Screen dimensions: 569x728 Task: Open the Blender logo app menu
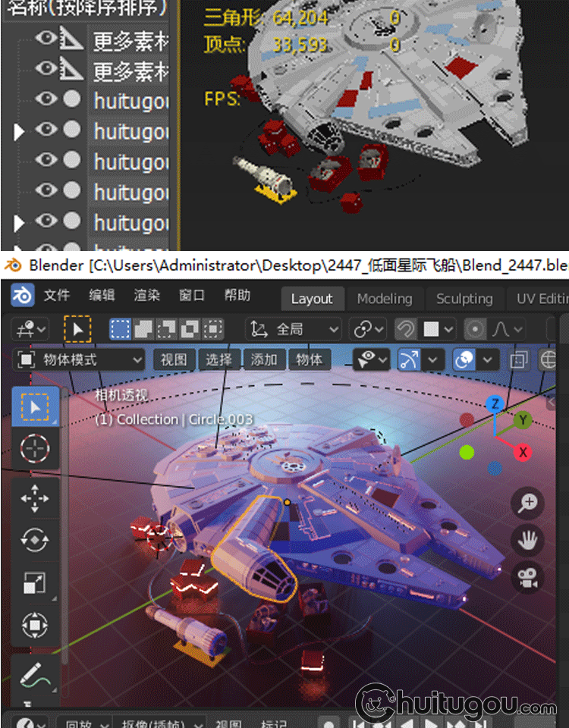22,295
